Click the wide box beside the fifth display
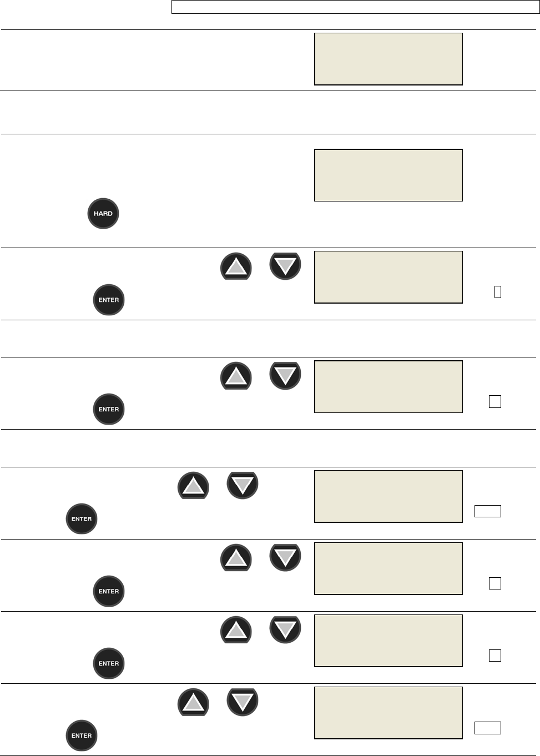Viewport: 540px width, 756px height. point(488,511)
